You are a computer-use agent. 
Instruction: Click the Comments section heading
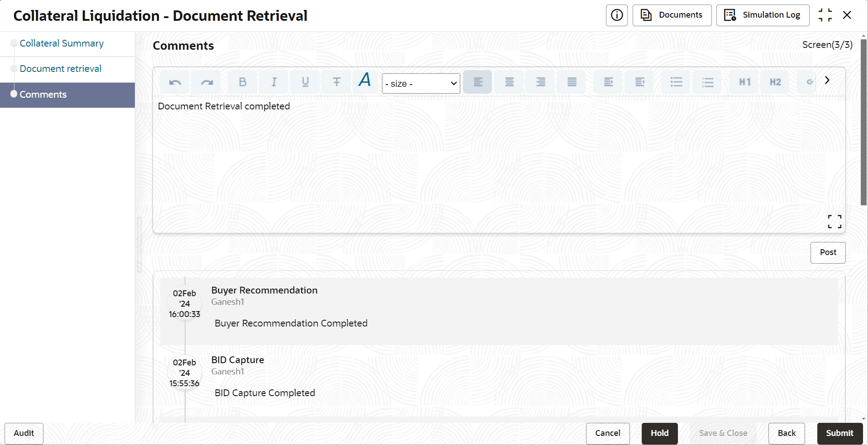183,46
